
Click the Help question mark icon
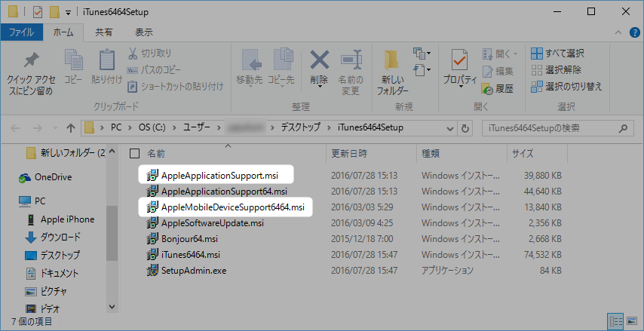pos(634,32)
